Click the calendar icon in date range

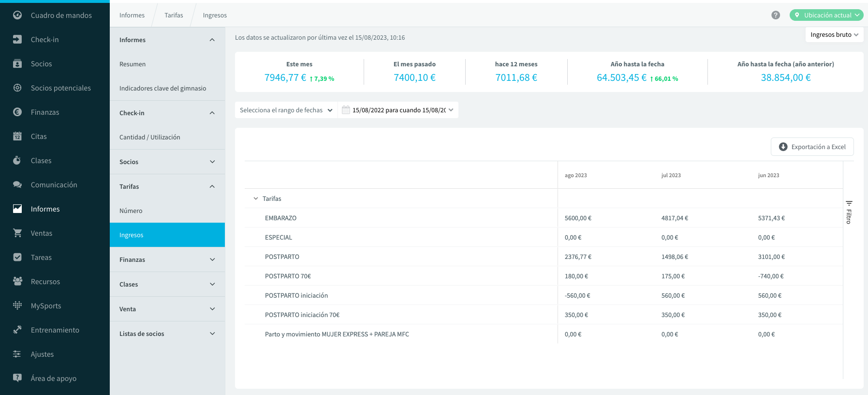[x=346, y=110]
